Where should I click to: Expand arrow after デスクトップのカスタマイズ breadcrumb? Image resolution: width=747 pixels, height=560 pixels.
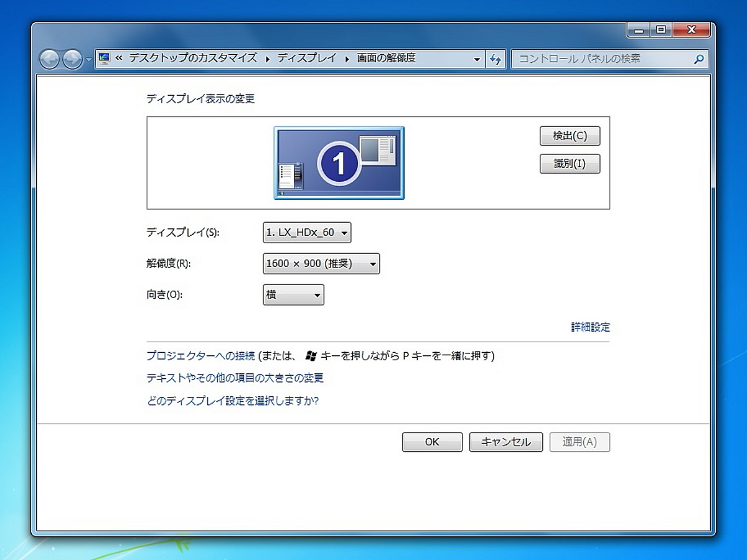(268, 58)
